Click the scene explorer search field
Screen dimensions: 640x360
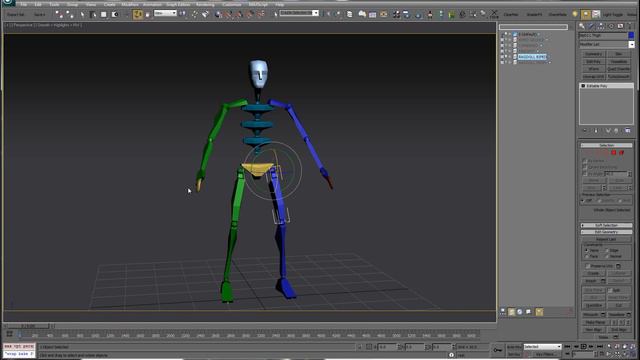coord(533,27)
